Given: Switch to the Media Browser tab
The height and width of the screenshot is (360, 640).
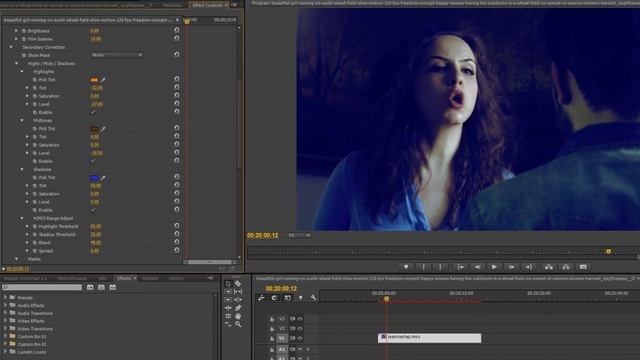Looking at the screenshot, I should 72,278.
